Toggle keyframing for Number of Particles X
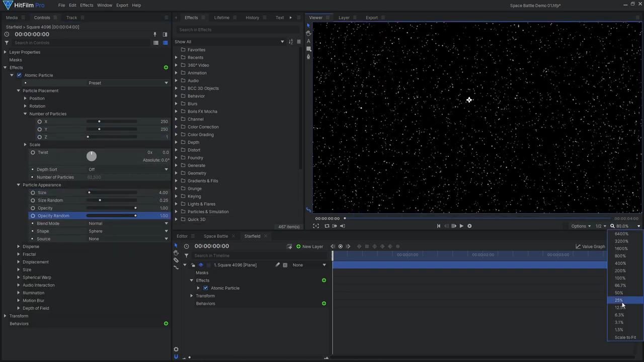This screenshot has width=644, height=362. (40, 122)
